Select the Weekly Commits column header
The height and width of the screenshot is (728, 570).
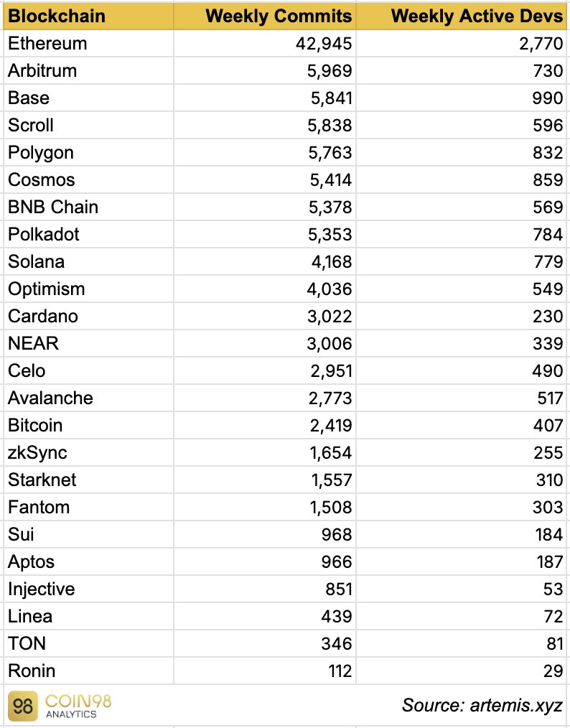[279, 16]
